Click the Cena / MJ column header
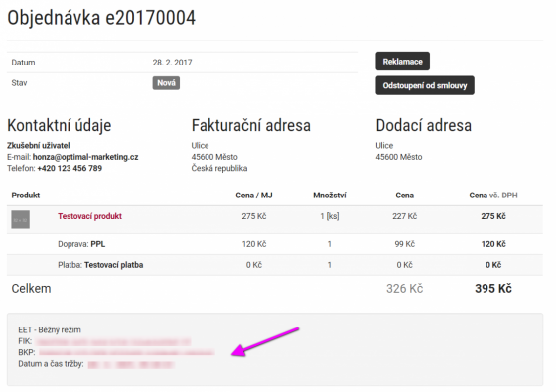The height and width of the screenshot is (392, 556). [254, 196]
